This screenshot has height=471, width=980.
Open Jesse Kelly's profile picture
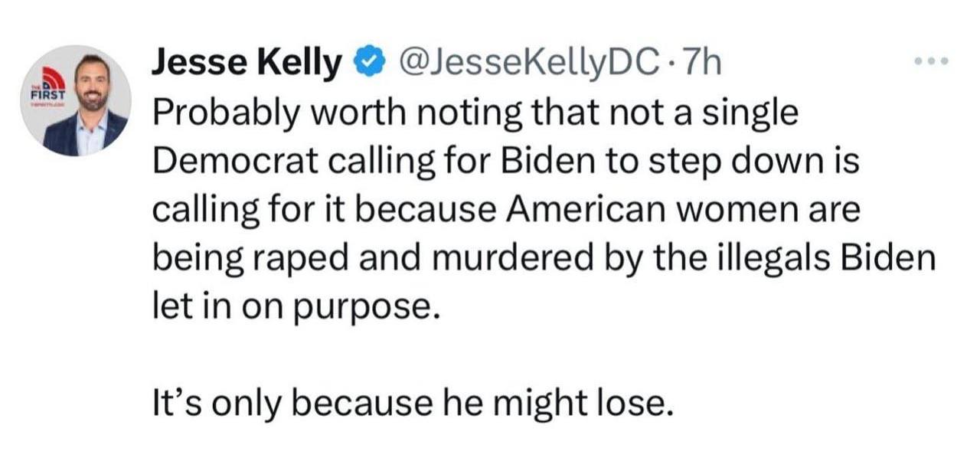(x=77, y=100)
